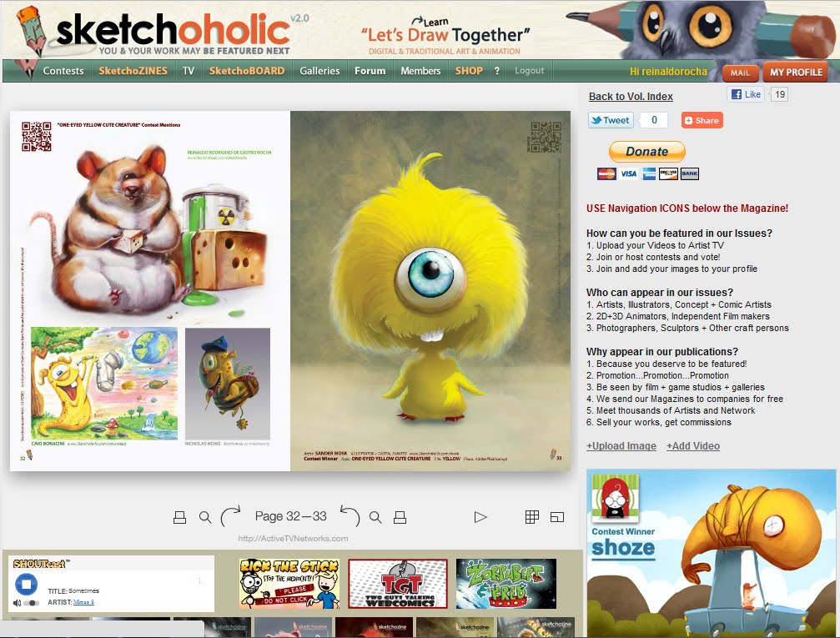
Task: Click the +Add Video link
Action: click(x=693, y=445)
